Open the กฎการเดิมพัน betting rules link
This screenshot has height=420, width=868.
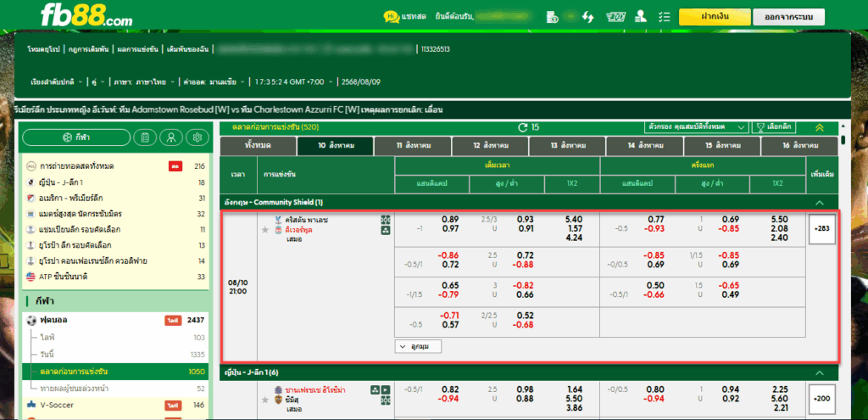(88, 49)
